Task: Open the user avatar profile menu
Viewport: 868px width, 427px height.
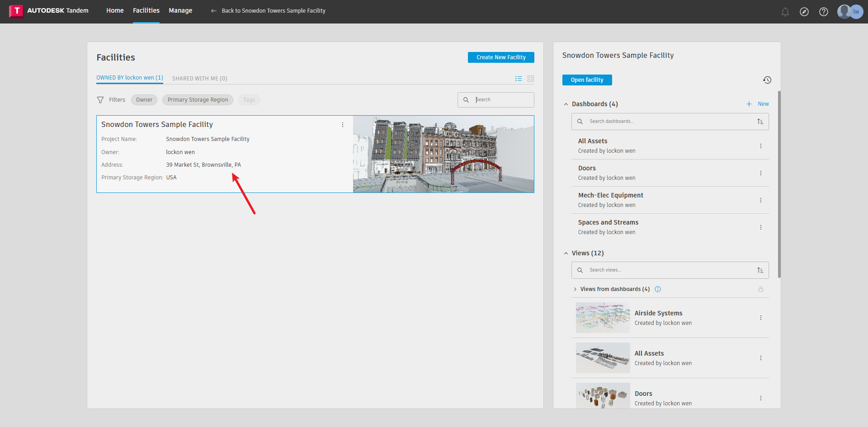Action: [x=850, y=12]
